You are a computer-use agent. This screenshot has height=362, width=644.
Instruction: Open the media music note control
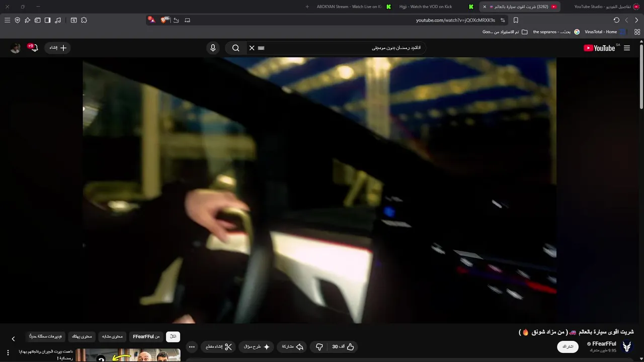pyautogui.click(x=58, y=20)
